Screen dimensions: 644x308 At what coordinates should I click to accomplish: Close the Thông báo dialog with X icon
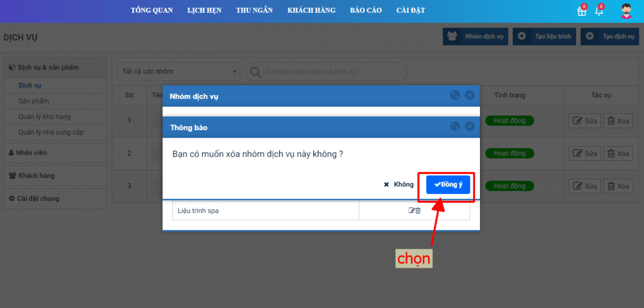point(469,127)
